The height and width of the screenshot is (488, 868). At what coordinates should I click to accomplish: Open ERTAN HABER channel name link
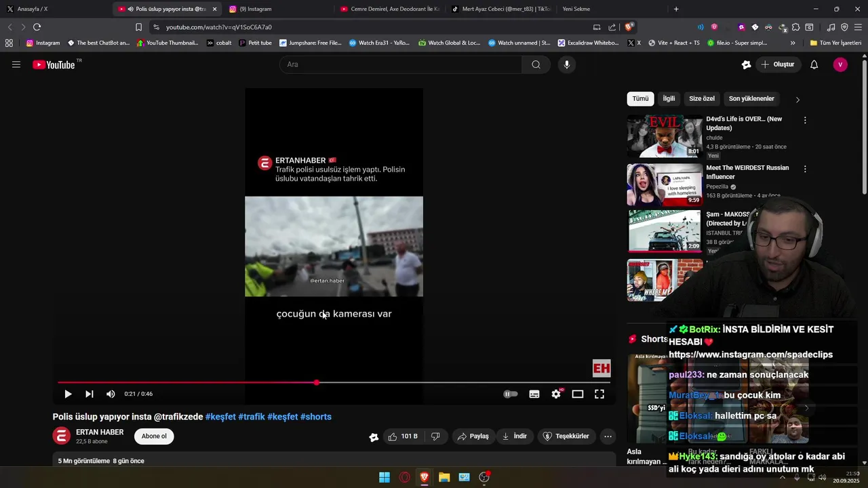[x=100, y=432]
